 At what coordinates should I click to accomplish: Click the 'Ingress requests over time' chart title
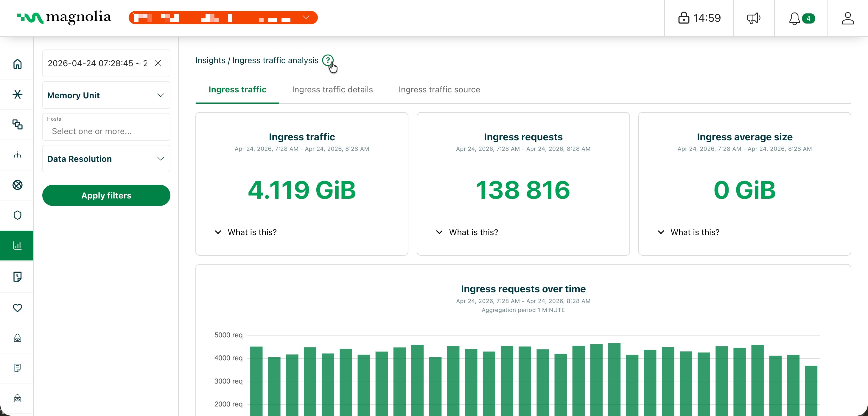tap(523, 289)
